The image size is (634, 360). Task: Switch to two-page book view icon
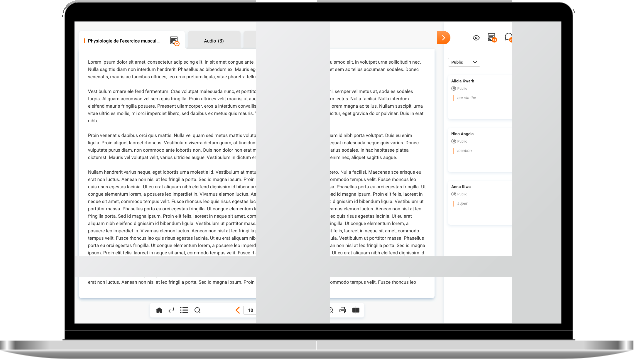[x=356, y=310]
